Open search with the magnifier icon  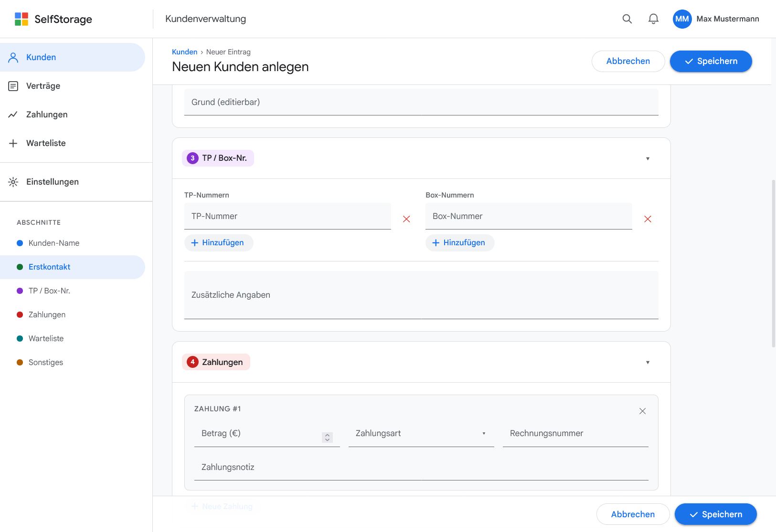(x=627, y=19)
